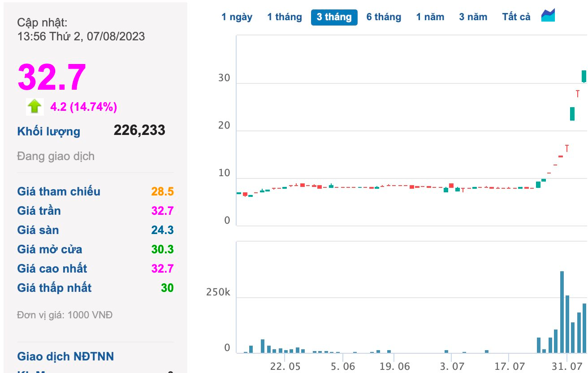Click the '3. 07' date axis label
This screenshot has height=373, width=588.
pos(452,366)
